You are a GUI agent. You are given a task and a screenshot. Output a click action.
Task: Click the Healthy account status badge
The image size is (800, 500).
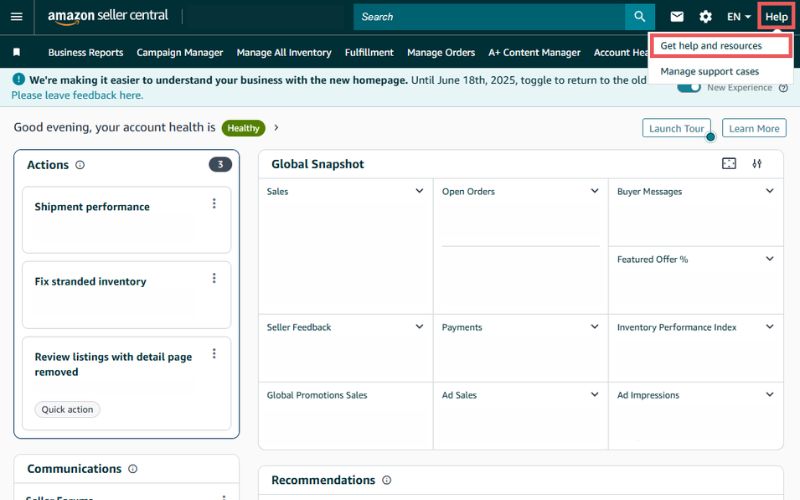(x=243, y=128)
